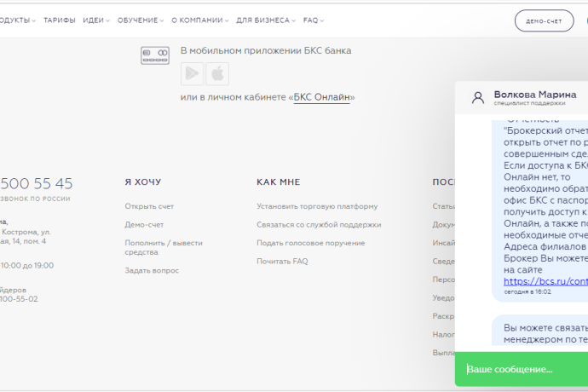This screenshot has width=588, height=392.
Task: Open the ТАРИФЫ menu item
Action: (x=60, y=20)
